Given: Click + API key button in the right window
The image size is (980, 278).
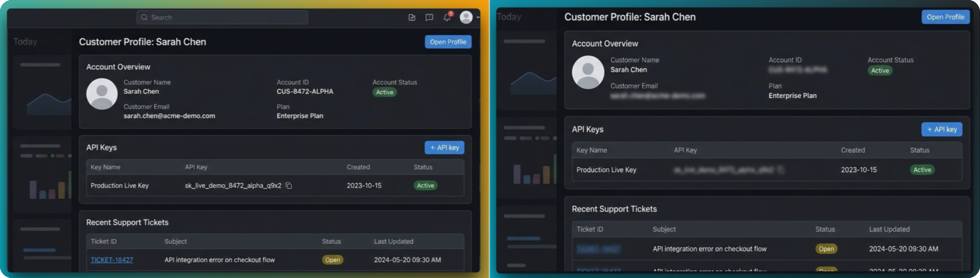Looking at the screenshot, I should (x=942, y=129).
